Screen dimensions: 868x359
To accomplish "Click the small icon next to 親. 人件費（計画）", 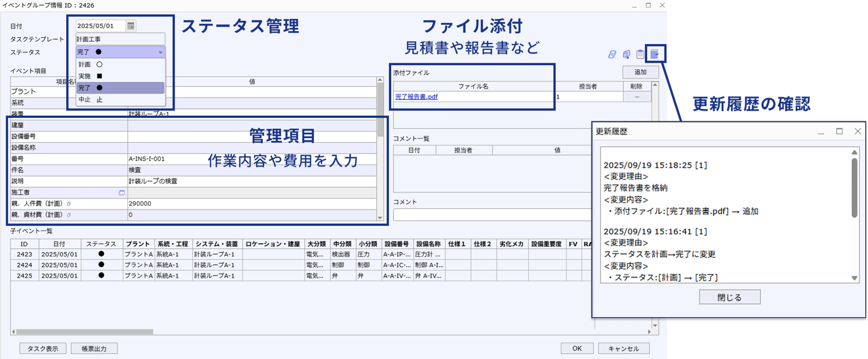I will click(x=69, y=204).
